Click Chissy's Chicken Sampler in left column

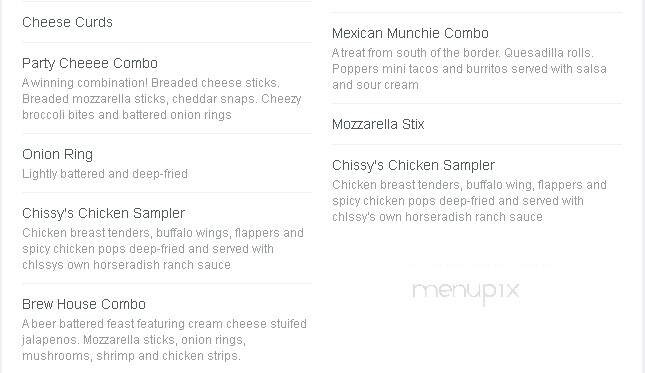[x=104, y=213]
